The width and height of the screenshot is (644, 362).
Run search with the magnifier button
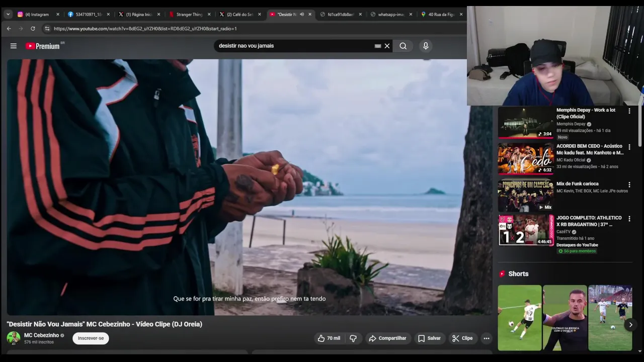pos(403,46)
